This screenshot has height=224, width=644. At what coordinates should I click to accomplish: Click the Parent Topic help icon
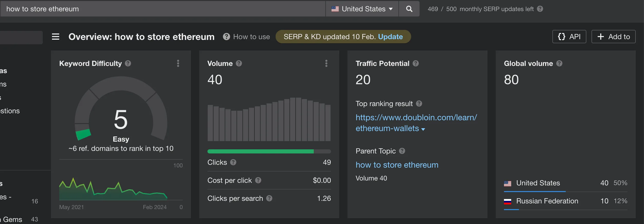pos(402,151)
